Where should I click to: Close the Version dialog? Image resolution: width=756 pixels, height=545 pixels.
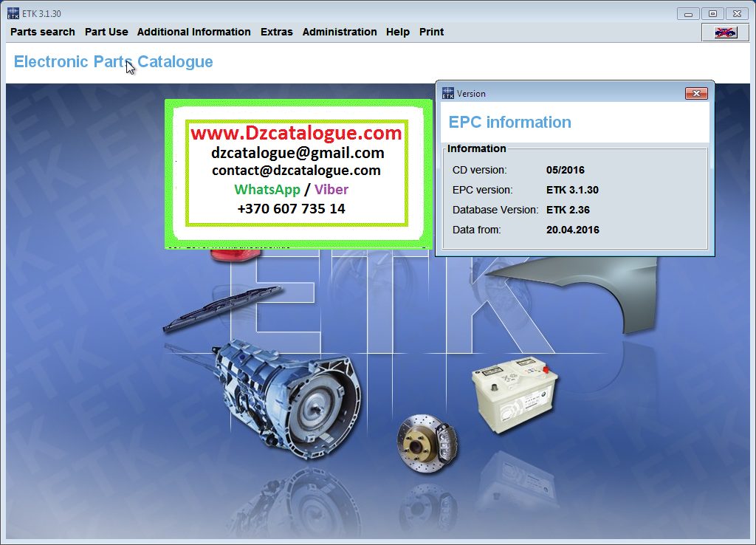click(696, 94)
